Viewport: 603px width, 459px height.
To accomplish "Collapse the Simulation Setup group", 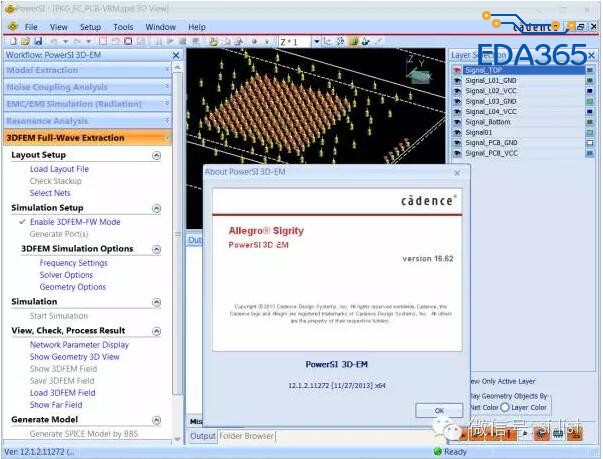I will [156, 208].
